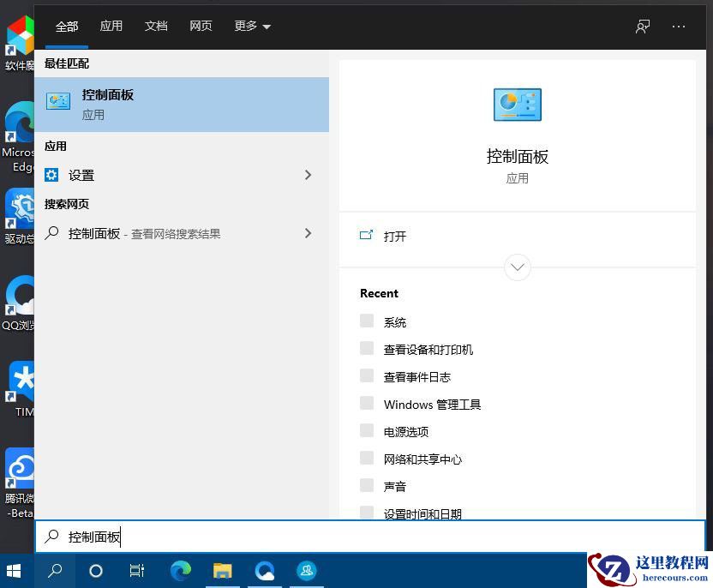The height and width of the screenshot is (588, 713).
Task: Click 打开 to launch Control Panel
Action: coord(394,237)
